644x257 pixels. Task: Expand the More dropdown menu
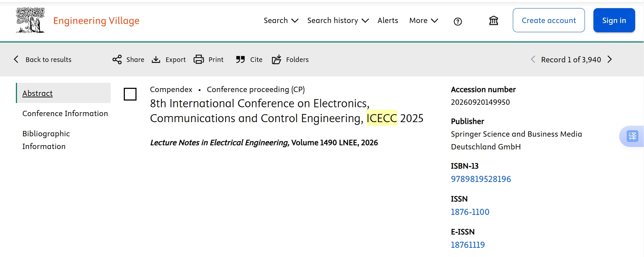click(423, 21)
